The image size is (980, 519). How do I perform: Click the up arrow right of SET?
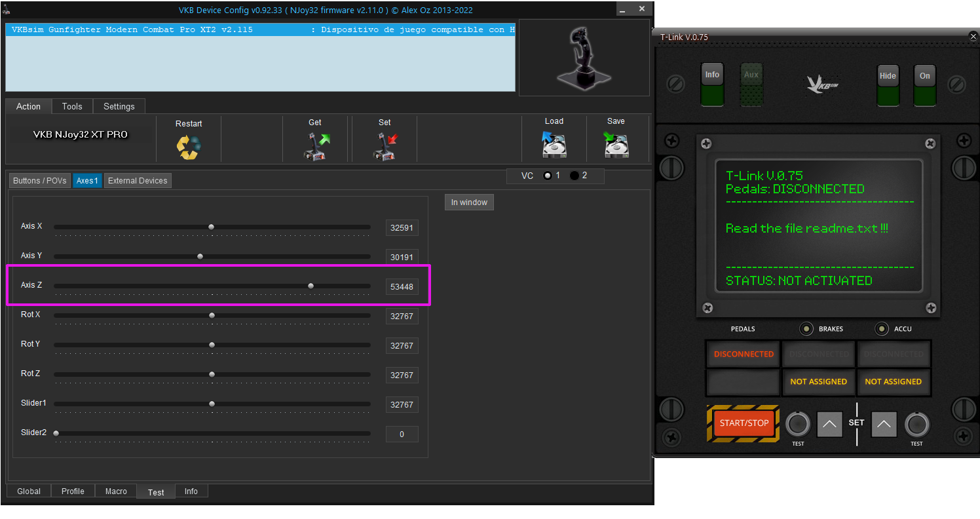tap(883, 425)
